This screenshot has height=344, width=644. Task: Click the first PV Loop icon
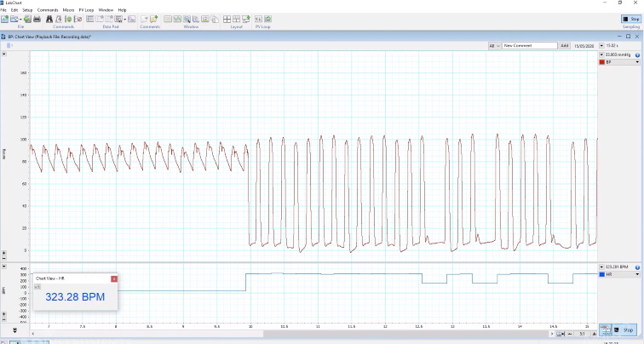258,19
